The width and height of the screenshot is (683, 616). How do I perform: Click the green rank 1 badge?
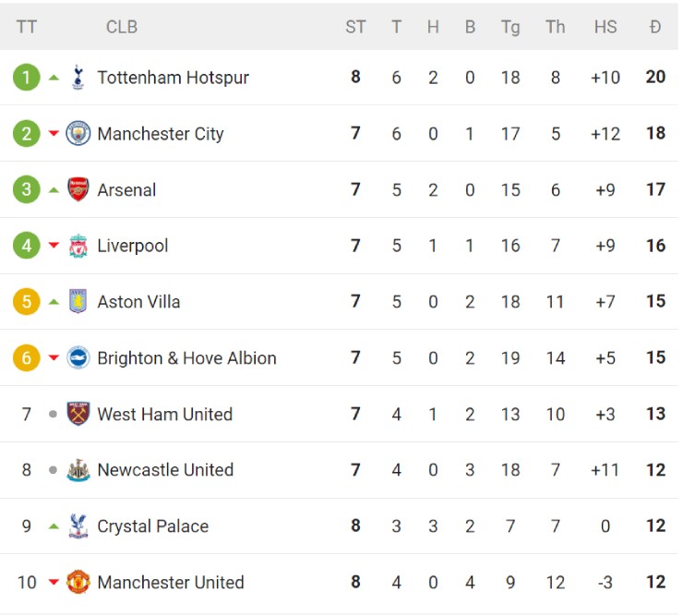click(x=27, y=78)
